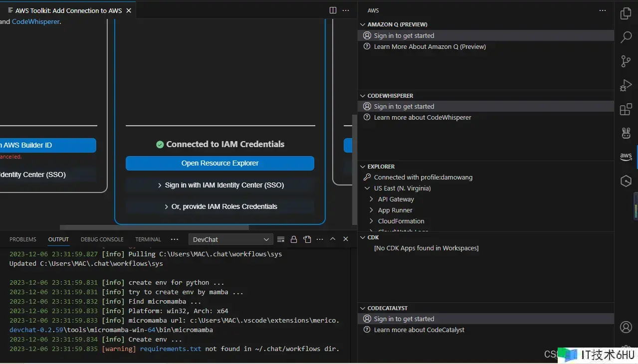Click Sign in to get started under Amazon Q
638x364 pixels.
point(404,35)
